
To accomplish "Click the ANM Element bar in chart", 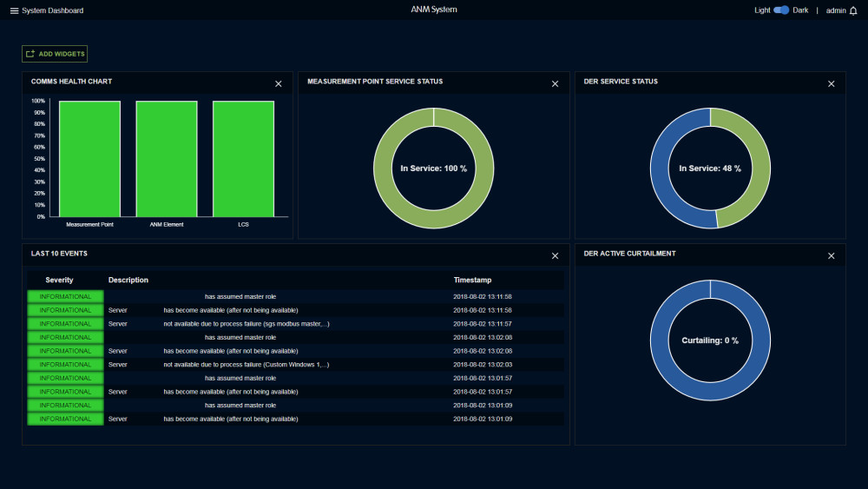I will 167,159.
